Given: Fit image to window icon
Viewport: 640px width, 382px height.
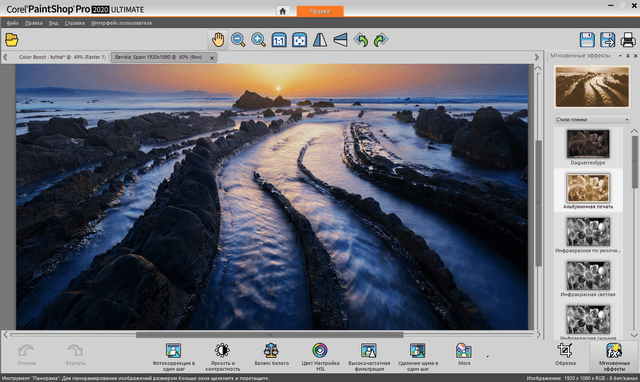Looking at the screenshot, I should 300,40.
